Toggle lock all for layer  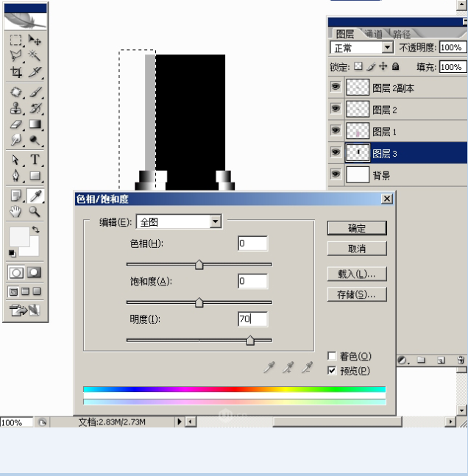pos(395,66)
